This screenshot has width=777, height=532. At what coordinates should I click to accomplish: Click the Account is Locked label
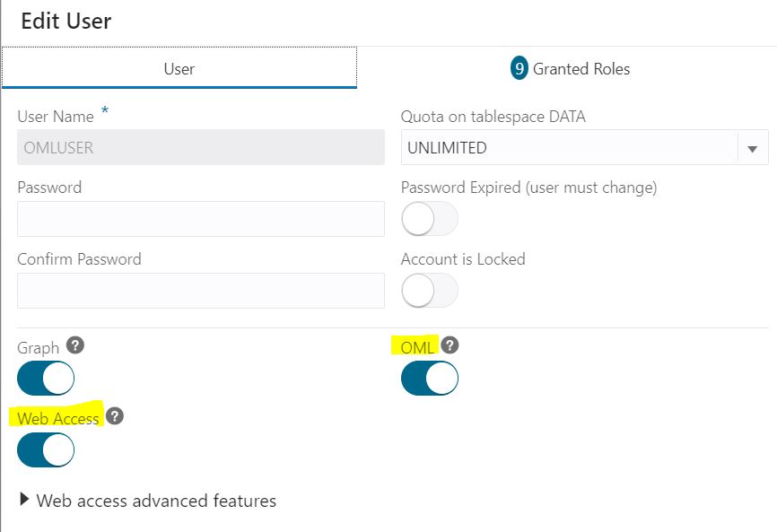coord(463,259)
